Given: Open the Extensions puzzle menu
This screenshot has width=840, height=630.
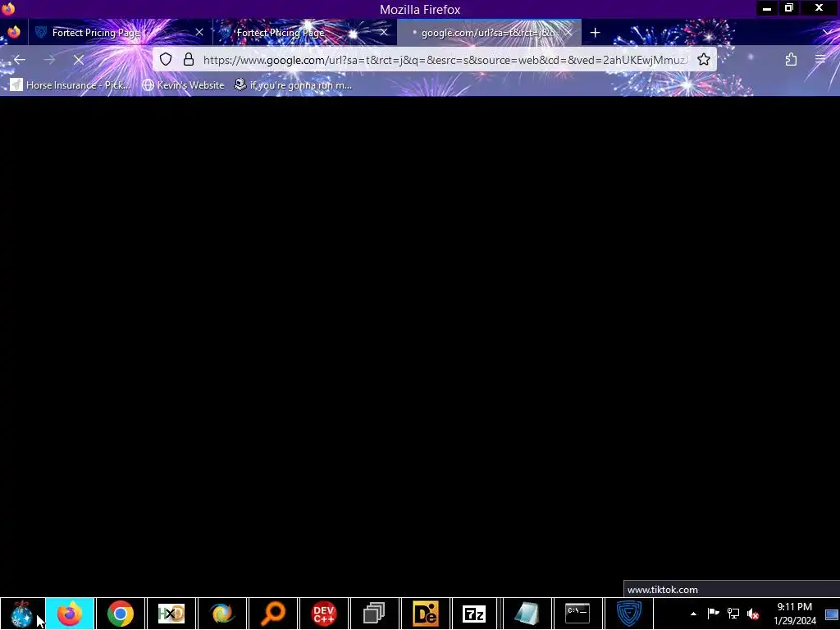Looking at the screenshot, I should click(792, 59).
